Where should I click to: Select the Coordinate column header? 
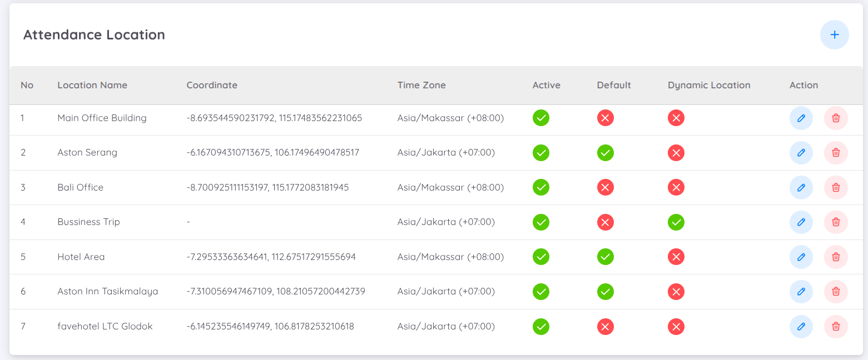212,85
